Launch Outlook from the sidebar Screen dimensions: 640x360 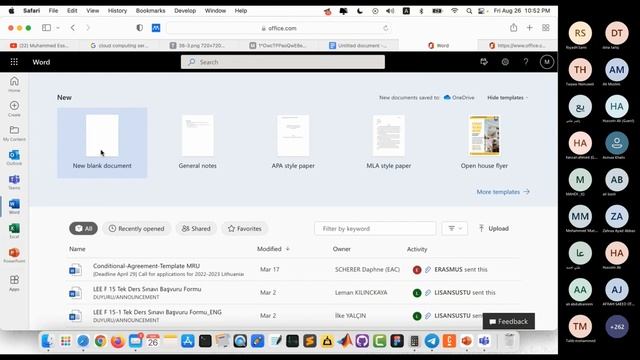coord(14,158)
